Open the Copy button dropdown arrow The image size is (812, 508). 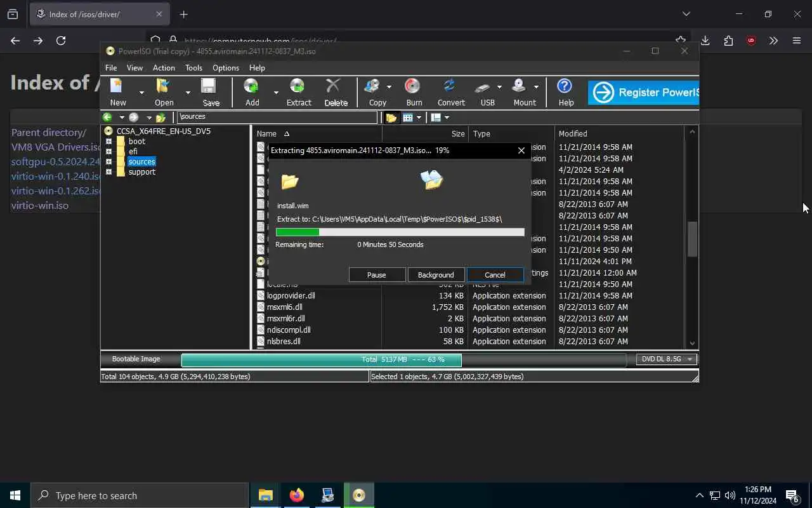coord(389,87)
